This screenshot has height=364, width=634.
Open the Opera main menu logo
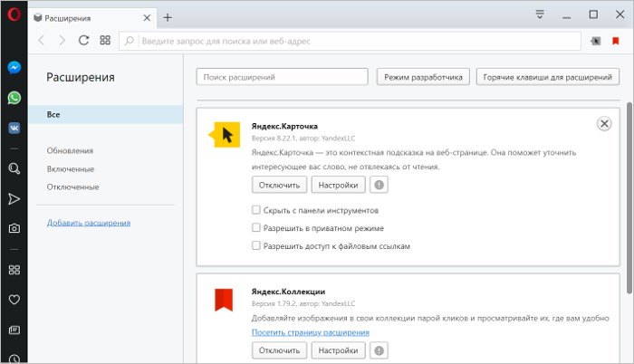click(x=14, y=14)
